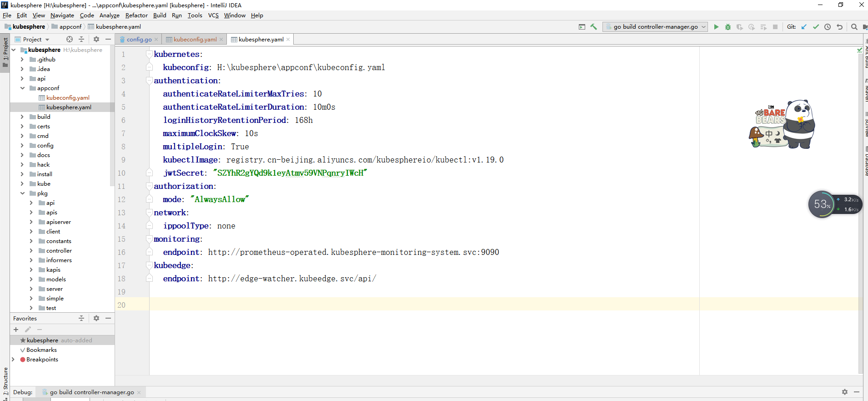Click the Git update project arrow

804,27
